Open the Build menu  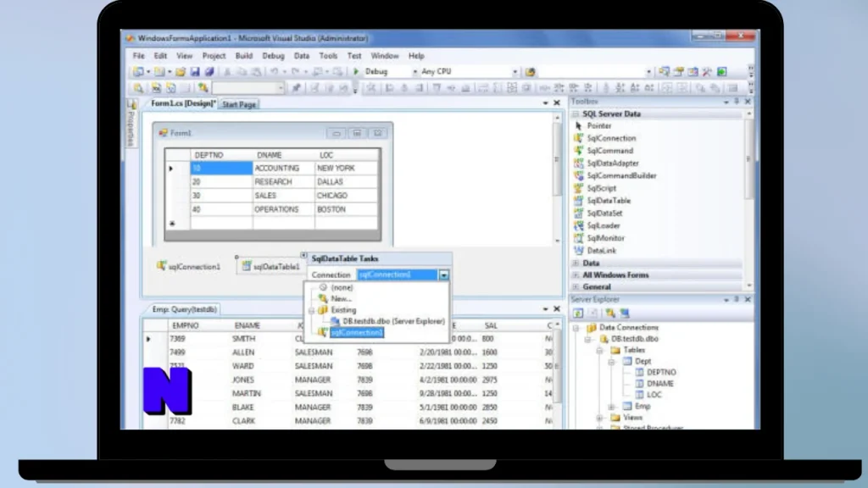(x=243, y=56)
